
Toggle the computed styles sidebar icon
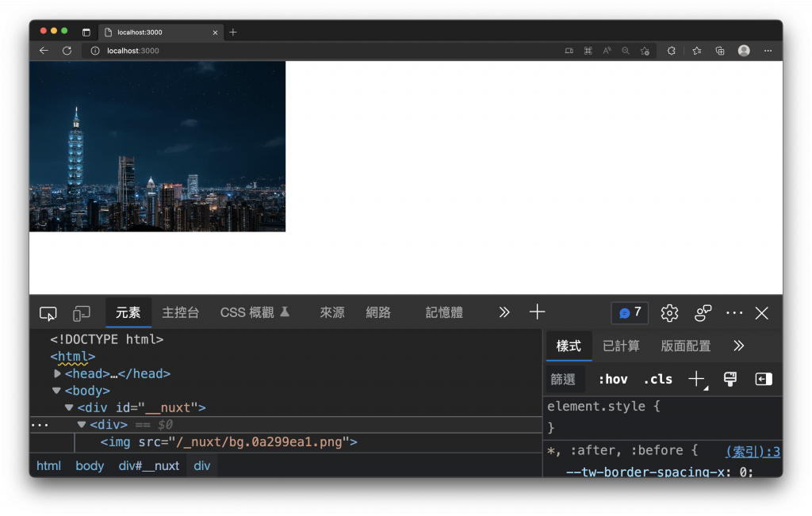(x=764, y=380)
